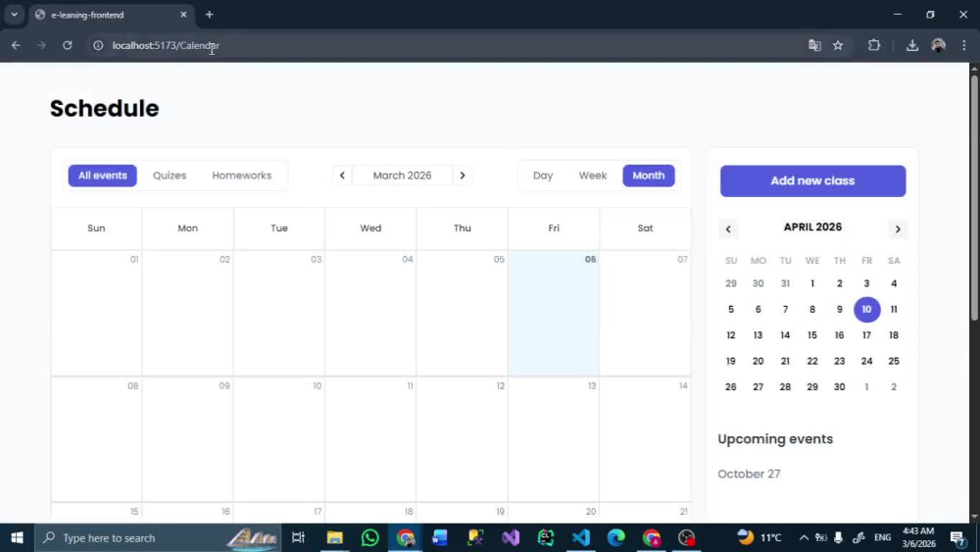Go to previous month in main calendar

coord(342,176)
